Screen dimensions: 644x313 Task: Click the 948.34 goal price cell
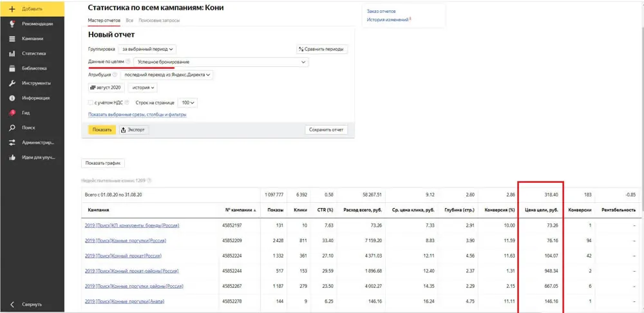coord(551,270)
